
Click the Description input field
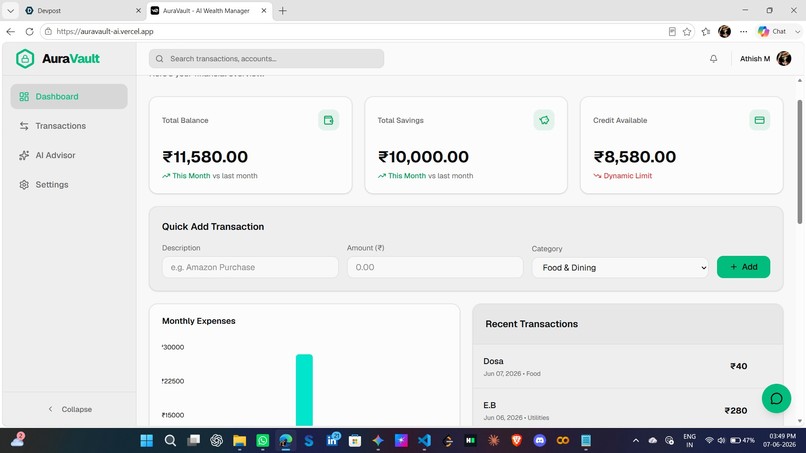(250, 267)
